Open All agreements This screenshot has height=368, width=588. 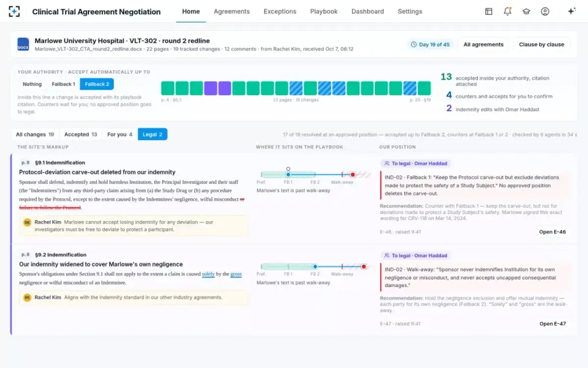(x=484, y=44)
